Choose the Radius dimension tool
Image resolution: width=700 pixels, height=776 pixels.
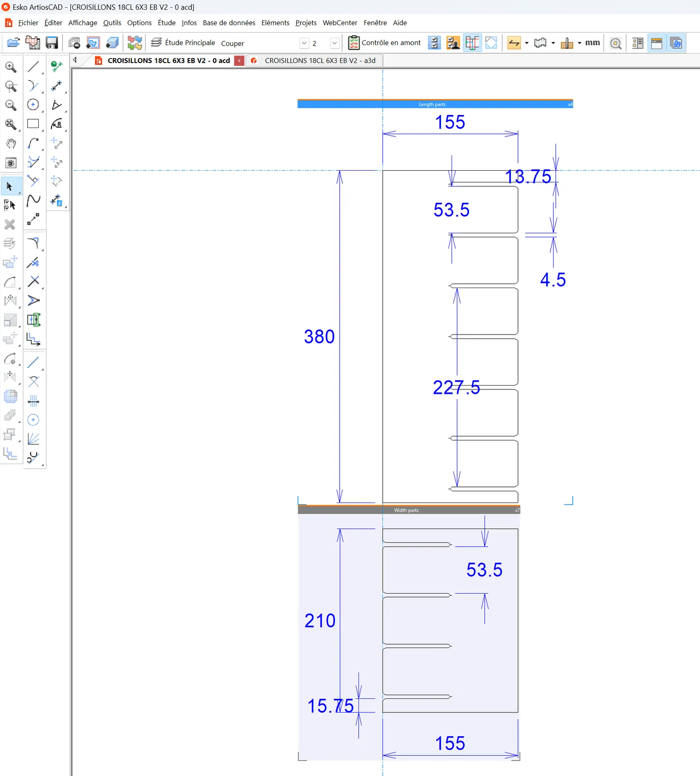(57, 124)
